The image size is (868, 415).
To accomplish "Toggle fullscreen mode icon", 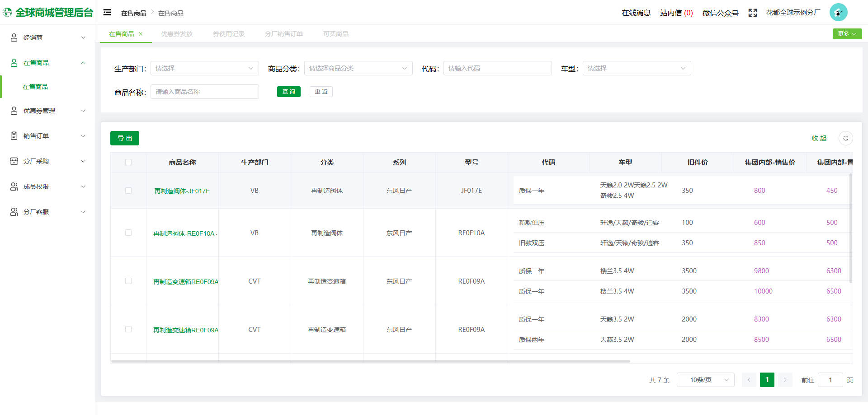I will point(752,13).
